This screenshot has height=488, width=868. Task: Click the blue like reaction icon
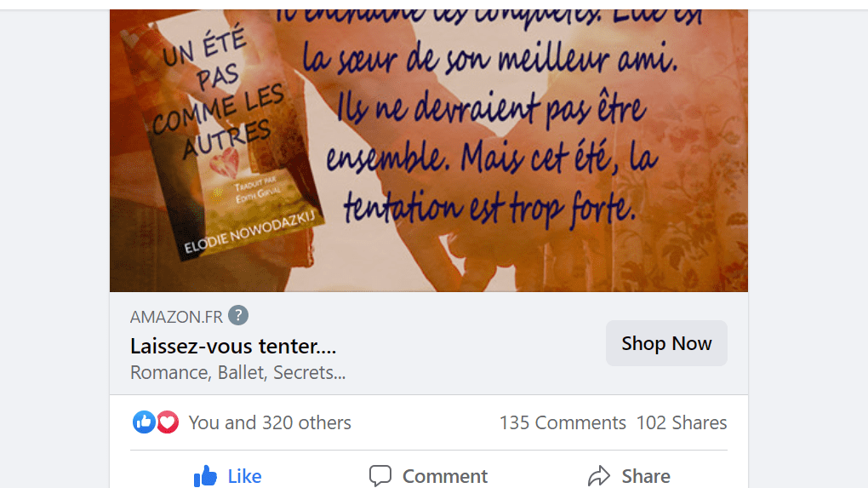143,422
